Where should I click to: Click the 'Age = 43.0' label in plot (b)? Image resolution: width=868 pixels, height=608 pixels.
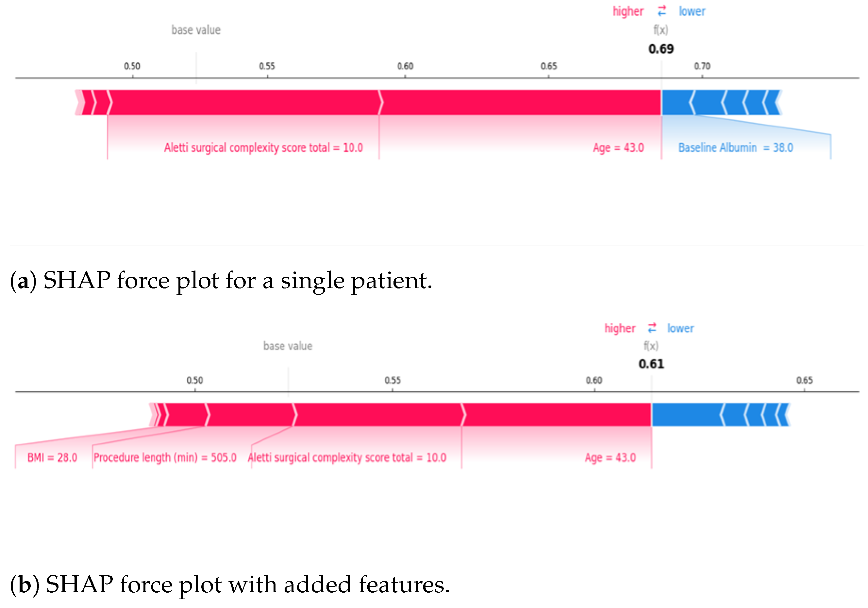pyautogui.click(x=610, y=458)
